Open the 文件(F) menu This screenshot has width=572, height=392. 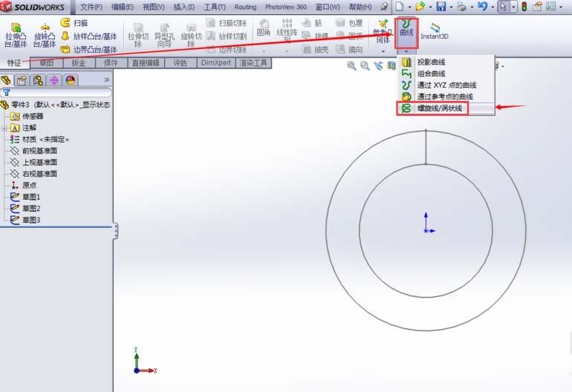(x=91, y=7)
